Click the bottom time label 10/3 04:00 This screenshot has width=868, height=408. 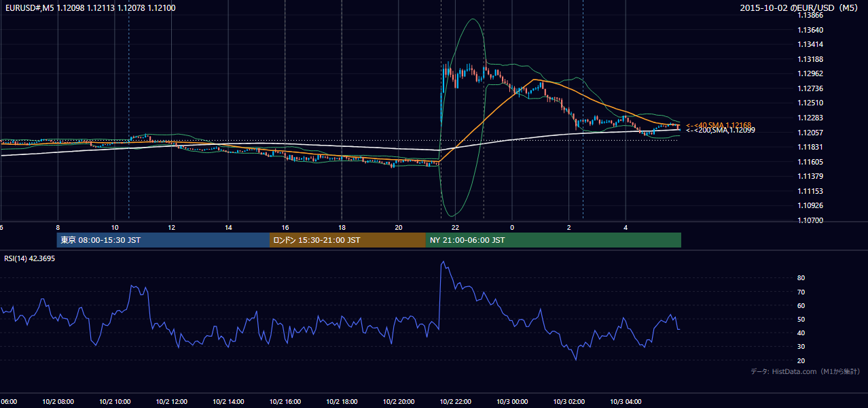(x=626, y=401)
